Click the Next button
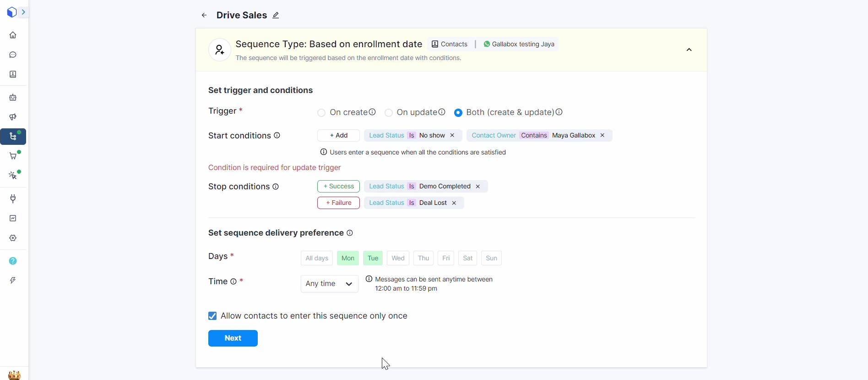Viewport: 868px width, 380px height. pyautogui.click(x=233, y=338)
